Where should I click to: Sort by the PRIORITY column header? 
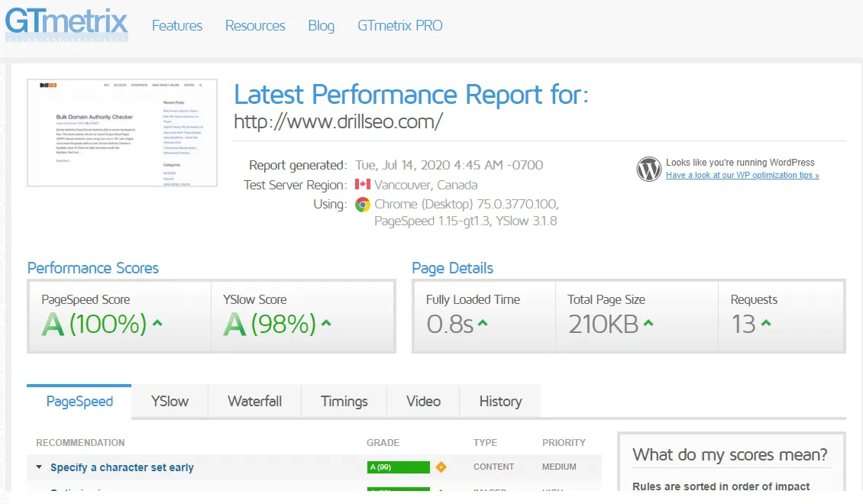coord(564,442)
